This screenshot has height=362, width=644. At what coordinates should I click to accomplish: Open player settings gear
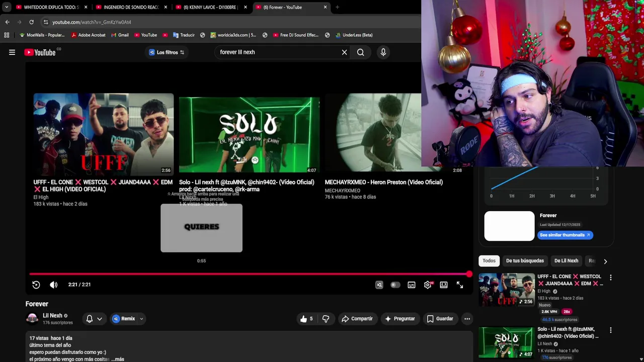(428, 285)
